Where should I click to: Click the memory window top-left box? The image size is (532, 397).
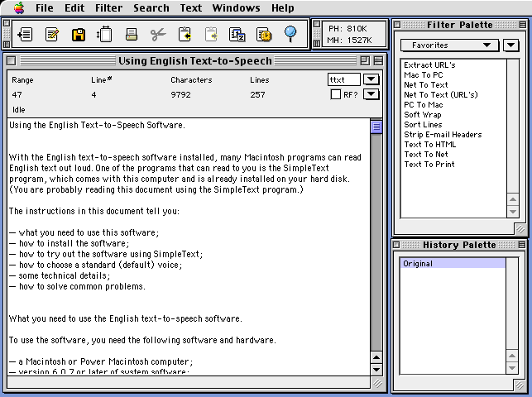[317, 23]
